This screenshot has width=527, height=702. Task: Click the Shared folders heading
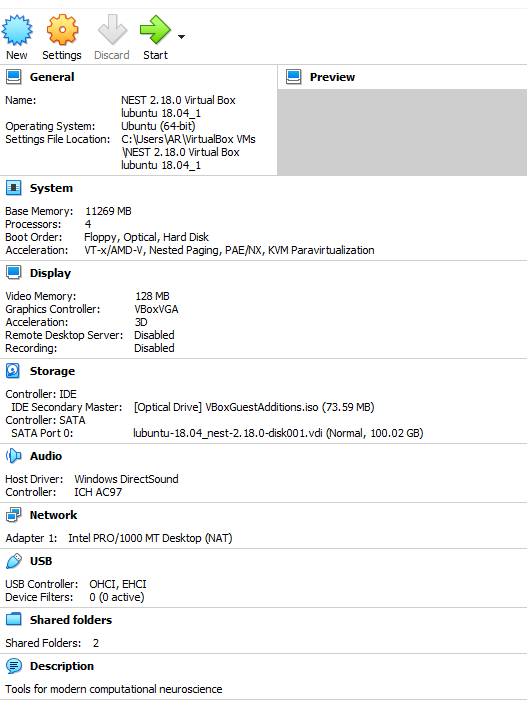[x=71, y=620]
